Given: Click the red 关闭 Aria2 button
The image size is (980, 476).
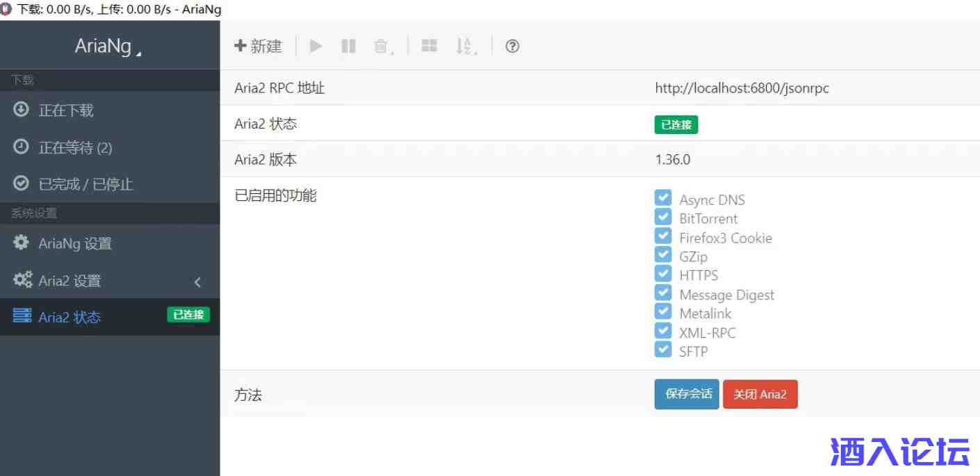Looking at the screenshot, I should [x=760, y=395].
